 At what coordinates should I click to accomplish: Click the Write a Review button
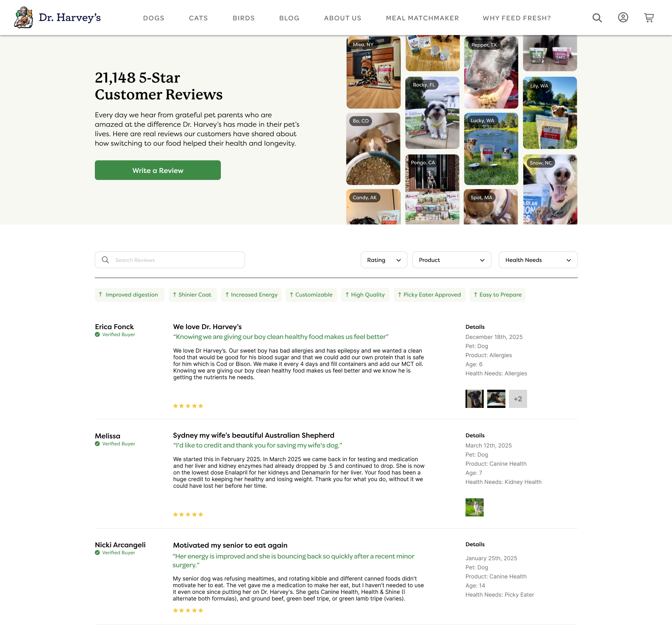tap(158, 170)
